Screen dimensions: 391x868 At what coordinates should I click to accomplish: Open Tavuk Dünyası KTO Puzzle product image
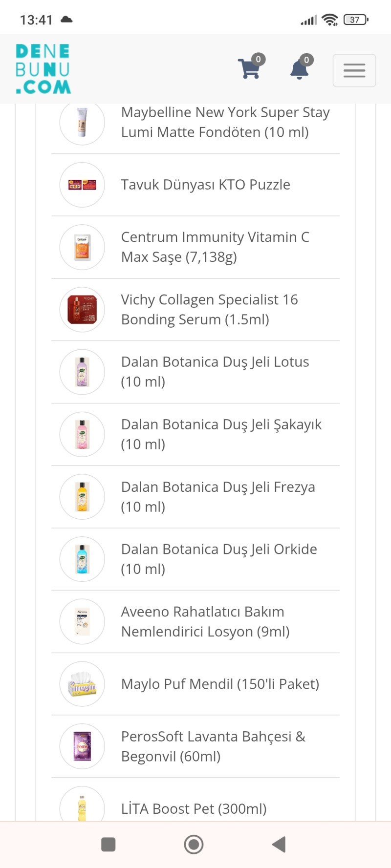coord(82,185)
